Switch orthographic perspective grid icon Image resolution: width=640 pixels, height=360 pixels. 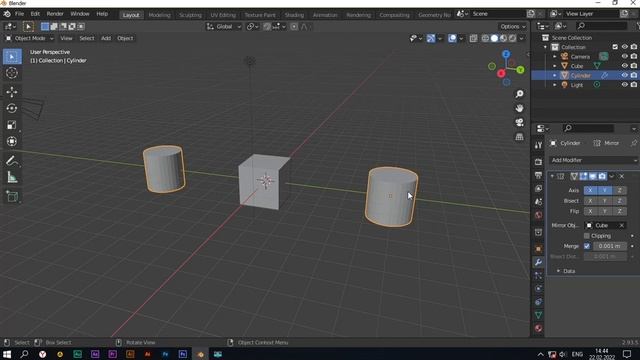519,137
